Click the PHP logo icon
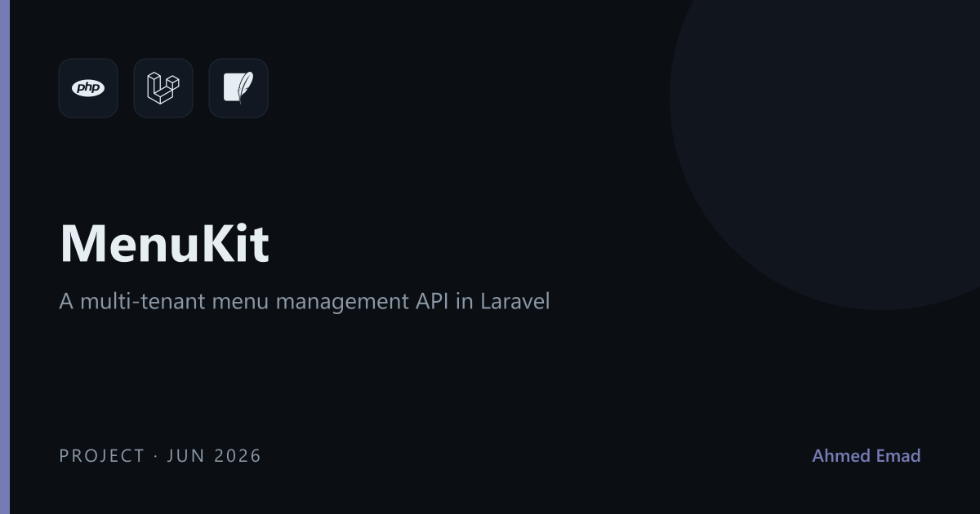 click(88, 88)
